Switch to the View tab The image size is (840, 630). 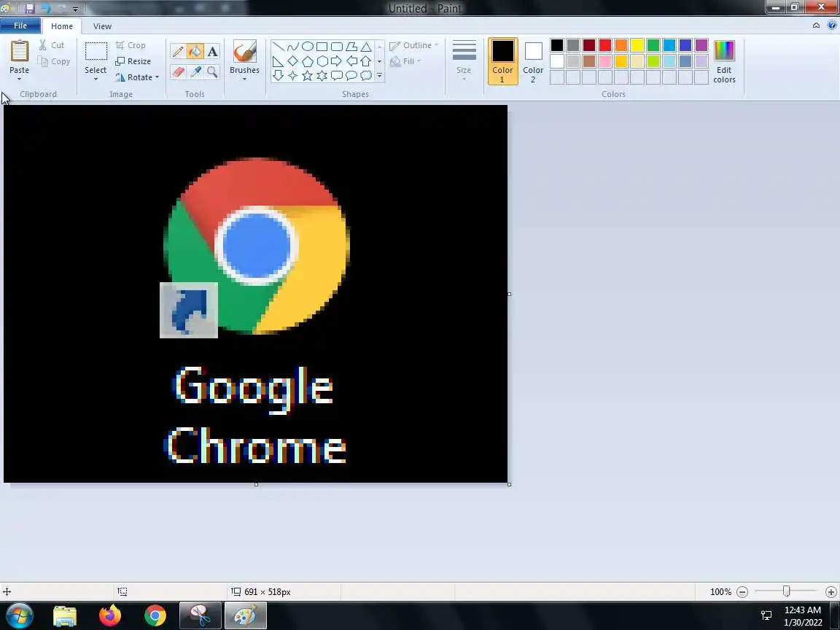[x=102, y=26]
